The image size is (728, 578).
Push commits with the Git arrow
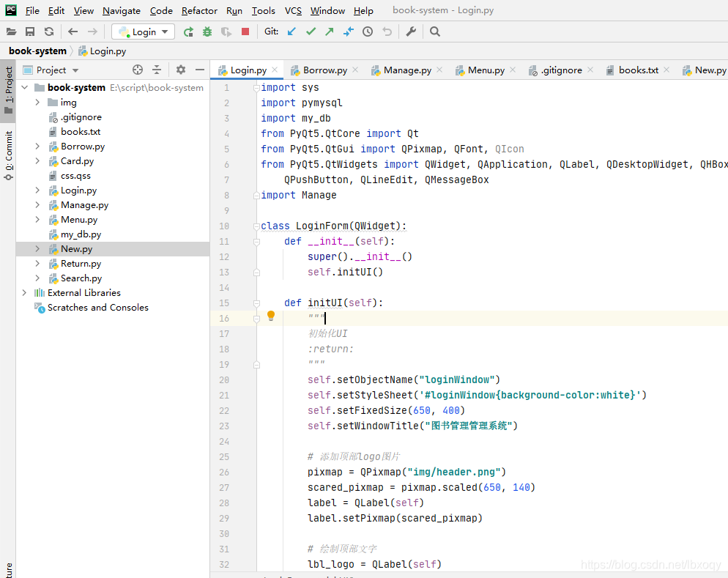click(329, 32)
